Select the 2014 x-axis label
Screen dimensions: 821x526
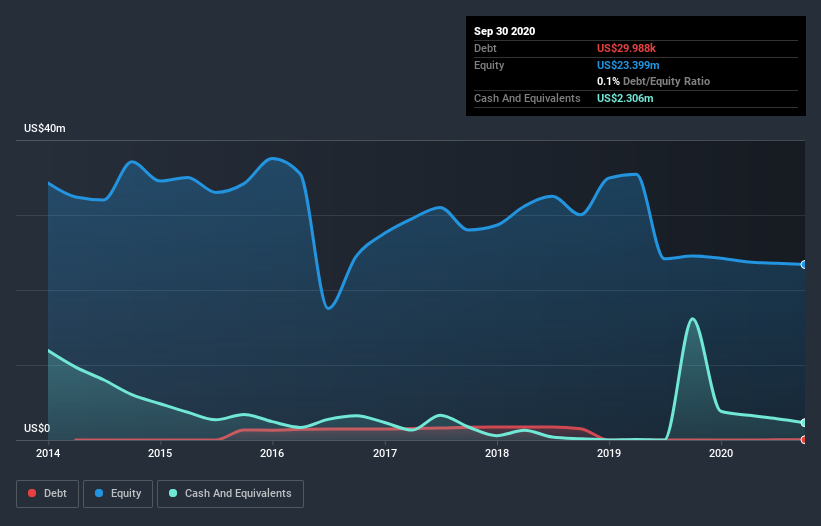pyautogui.click(x=48, y=454)
